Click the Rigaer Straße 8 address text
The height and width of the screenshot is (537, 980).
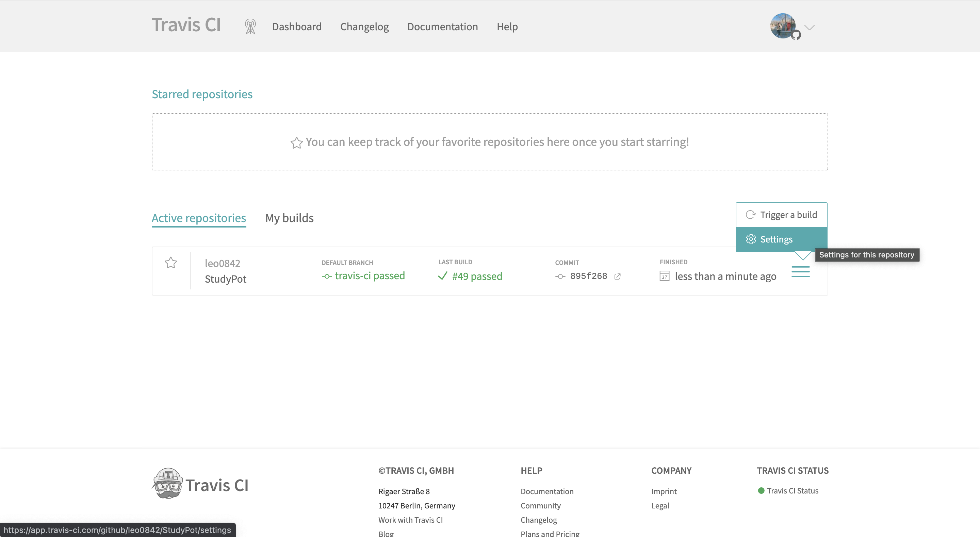(404, 491)
